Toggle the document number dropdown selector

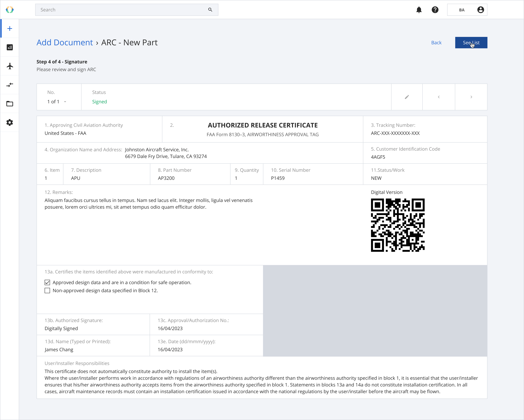point(65,102)
